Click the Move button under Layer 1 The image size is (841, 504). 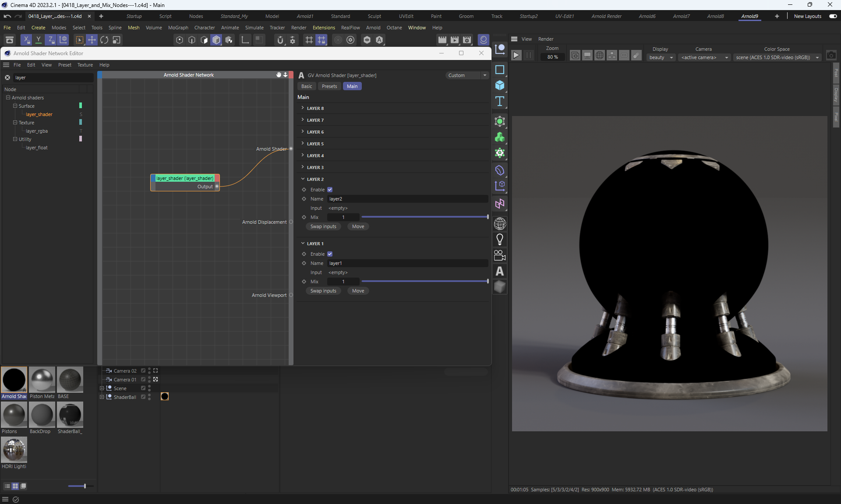pyautogui.click(x=358, y=291)
